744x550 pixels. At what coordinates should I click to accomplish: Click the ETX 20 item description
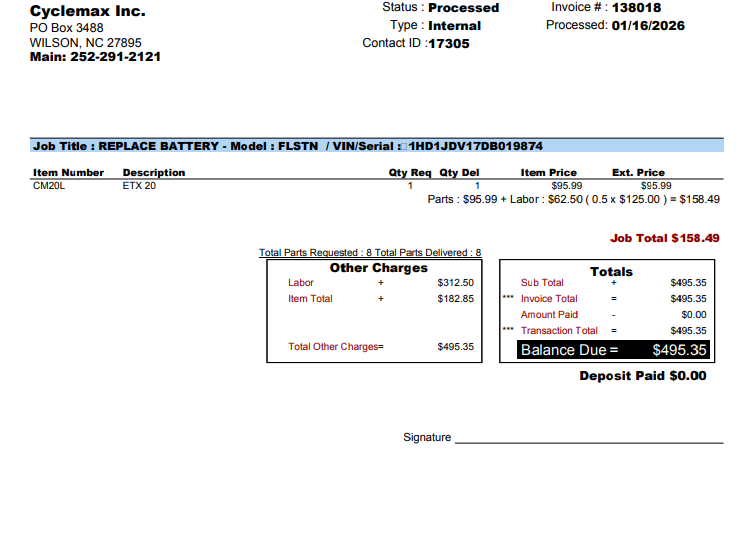tap(139, 186)
